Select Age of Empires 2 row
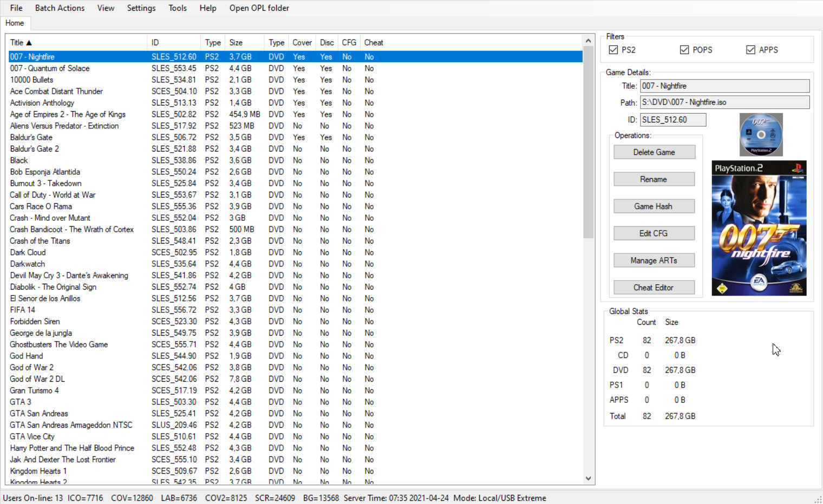Viewport: 823px width, 504px height. (295, 114)
